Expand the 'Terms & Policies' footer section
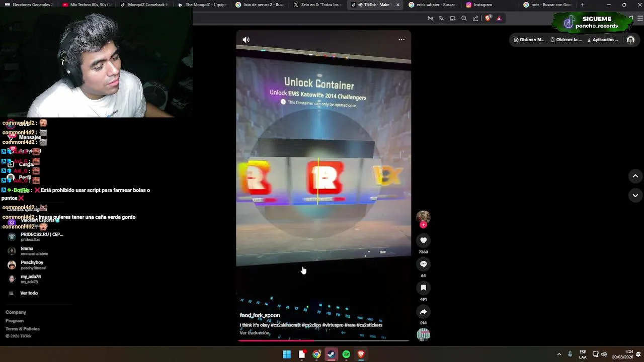The width and height of the screenshot is (644, 362). coord(23,329)
